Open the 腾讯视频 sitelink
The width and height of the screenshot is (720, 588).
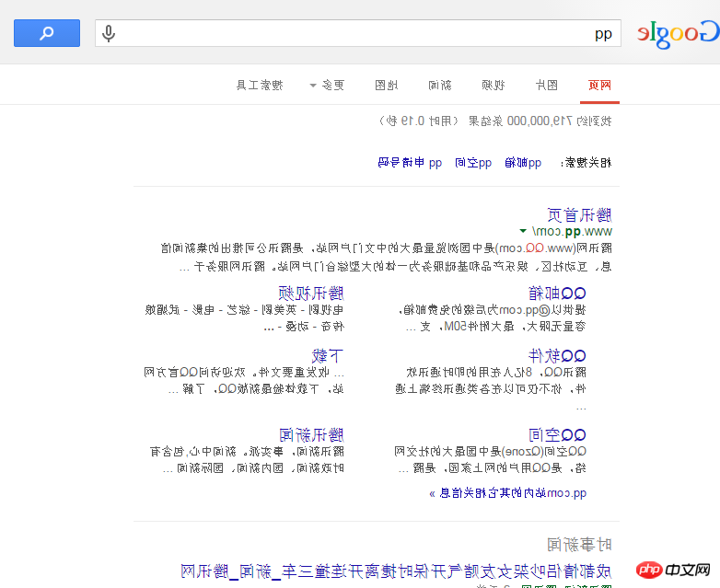(311, 294)
